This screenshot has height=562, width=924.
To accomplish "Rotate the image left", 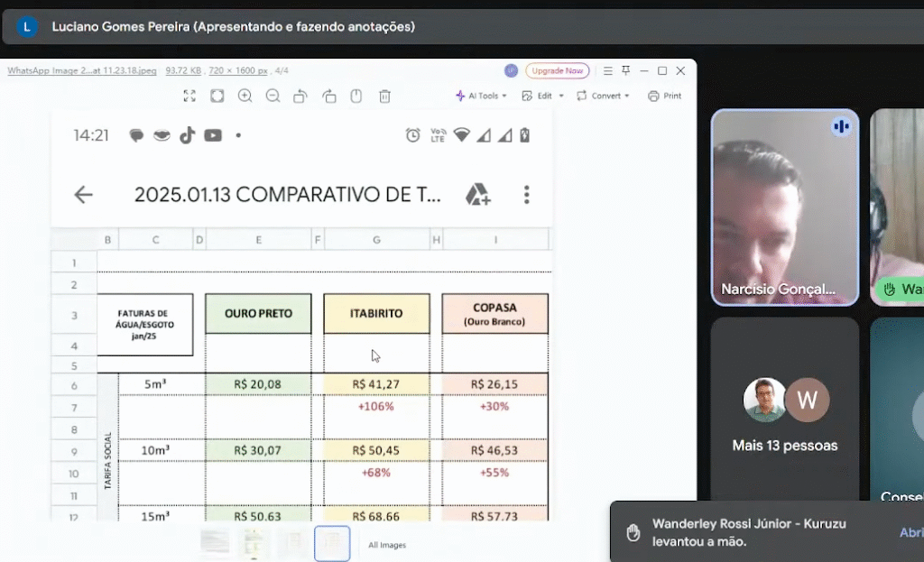I will pos(300,96).
